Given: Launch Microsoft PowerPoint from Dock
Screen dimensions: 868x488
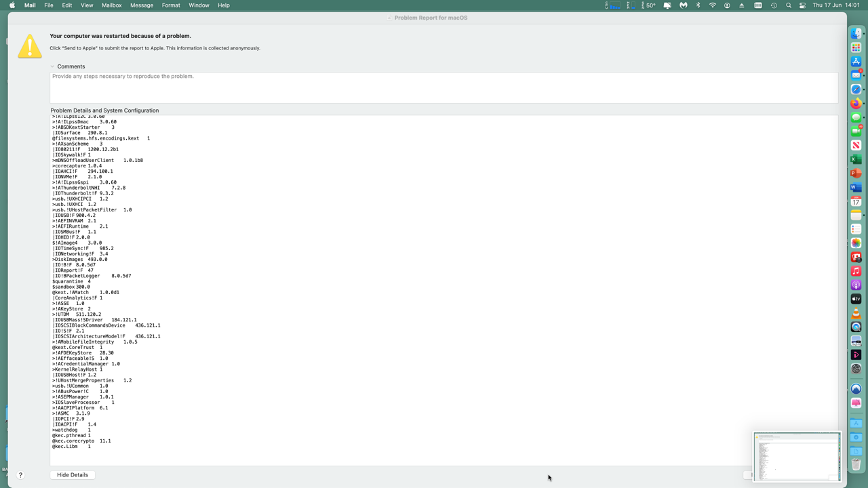Looking at the screenshot, I should tap(856, 173).
